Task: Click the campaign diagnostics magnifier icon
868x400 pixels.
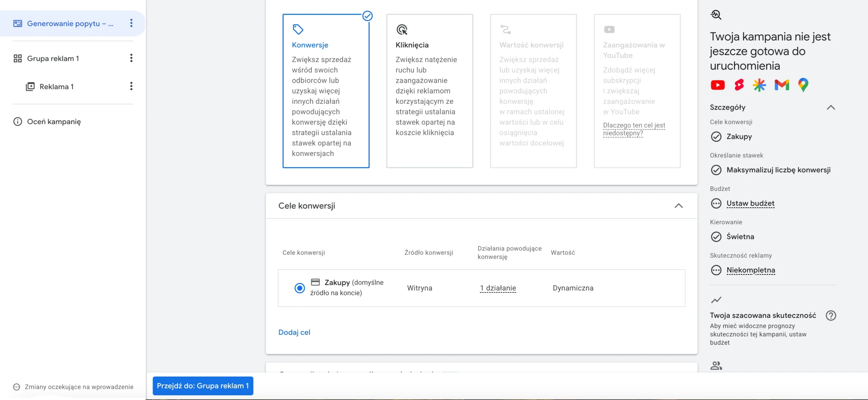Action: pyautogui.click(x=716, y=15)
